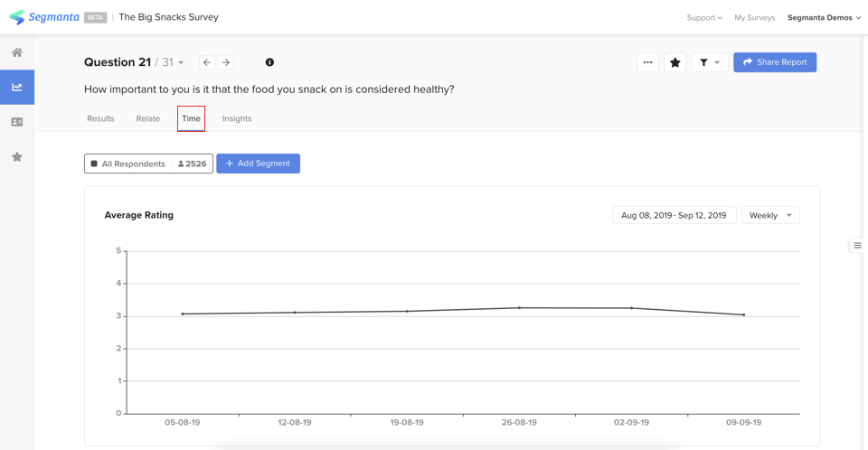This screenshot has width=868, height=450.
Task: Switch to the Insights tab
Action: click(237, 118)
